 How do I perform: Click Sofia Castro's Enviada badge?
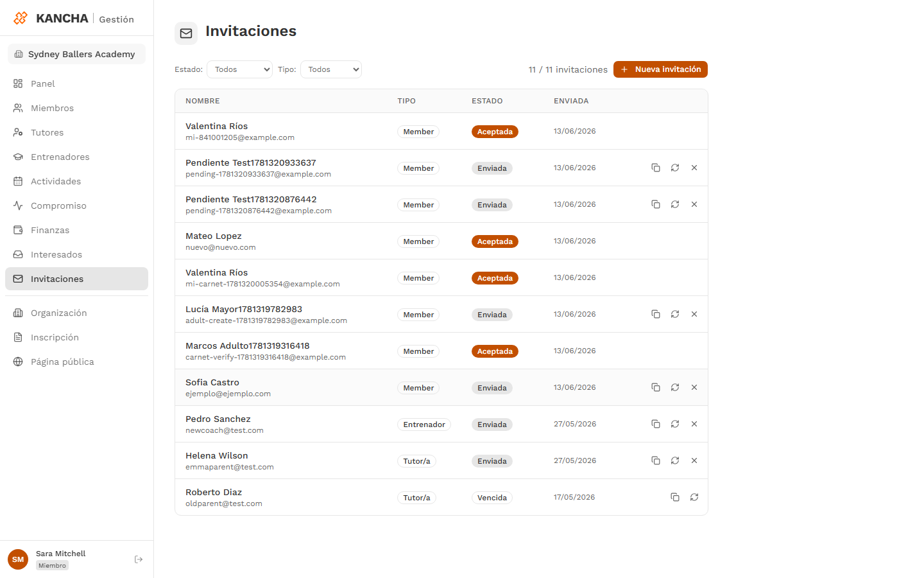pos(492,388)
